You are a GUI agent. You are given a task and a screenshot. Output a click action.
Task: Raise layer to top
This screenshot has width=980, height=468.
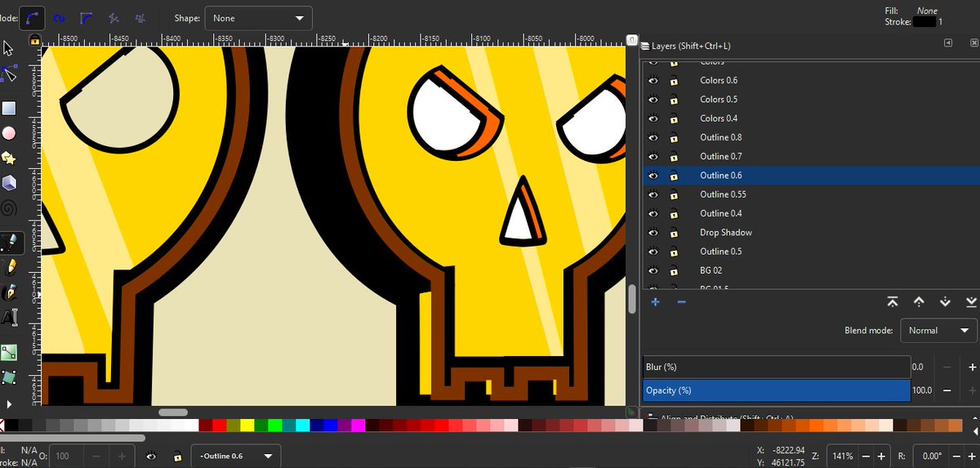892,302
